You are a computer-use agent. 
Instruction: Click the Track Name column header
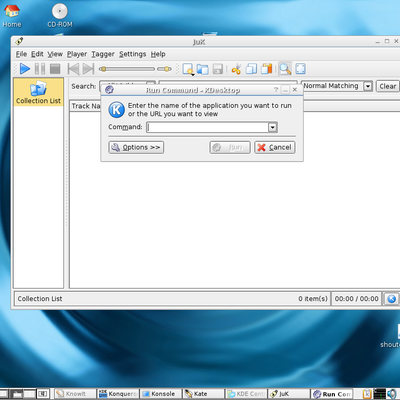pos(85,106)
